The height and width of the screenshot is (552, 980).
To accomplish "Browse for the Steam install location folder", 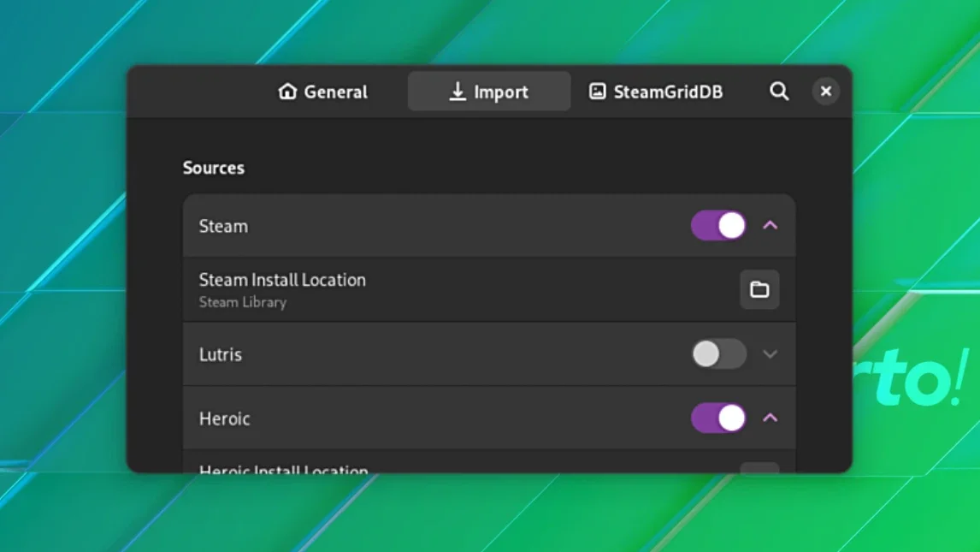I will [x=759, y=289].
